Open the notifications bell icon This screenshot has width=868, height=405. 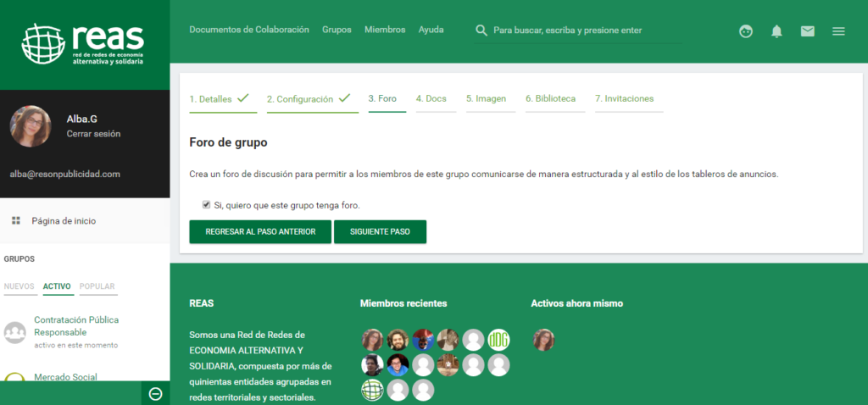coord(776,31)
